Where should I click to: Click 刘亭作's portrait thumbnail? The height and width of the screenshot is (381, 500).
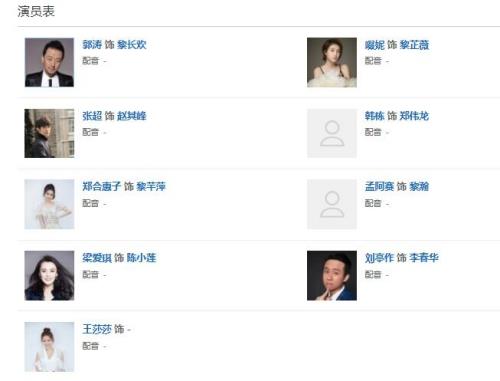[332, 276]
